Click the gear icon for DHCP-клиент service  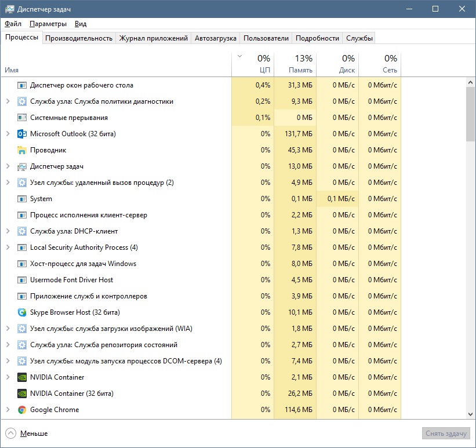point(22,231)
